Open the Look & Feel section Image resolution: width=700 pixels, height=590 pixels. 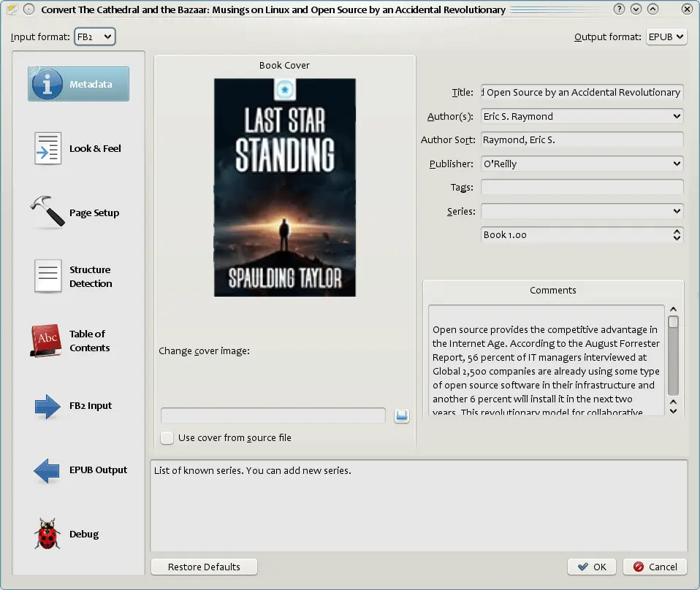(79, 149)
